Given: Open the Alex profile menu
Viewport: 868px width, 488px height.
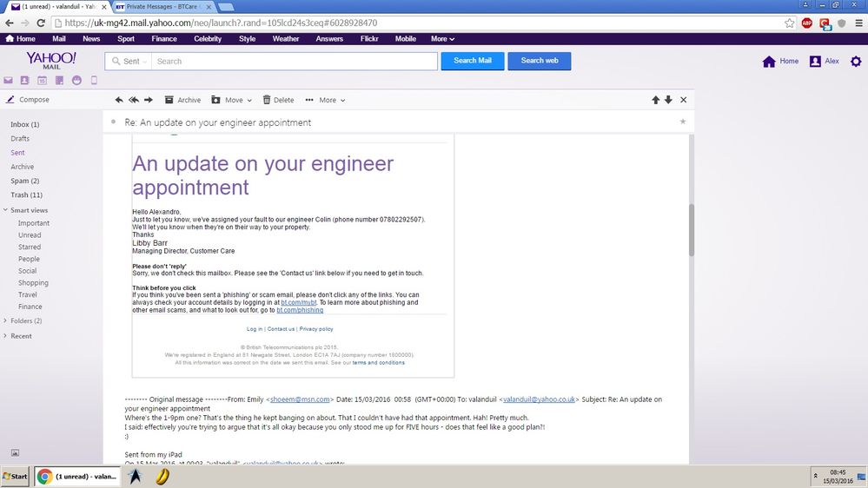Looking at the screenshot, I should [825, 62].
